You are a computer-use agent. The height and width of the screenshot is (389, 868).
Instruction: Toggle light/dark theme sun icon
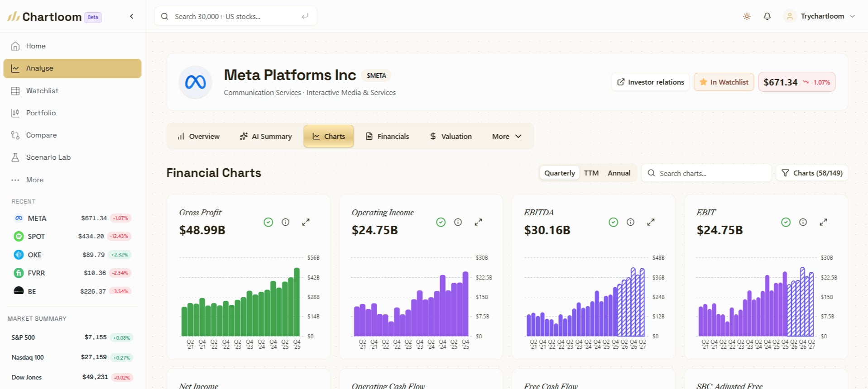point(747,16)
